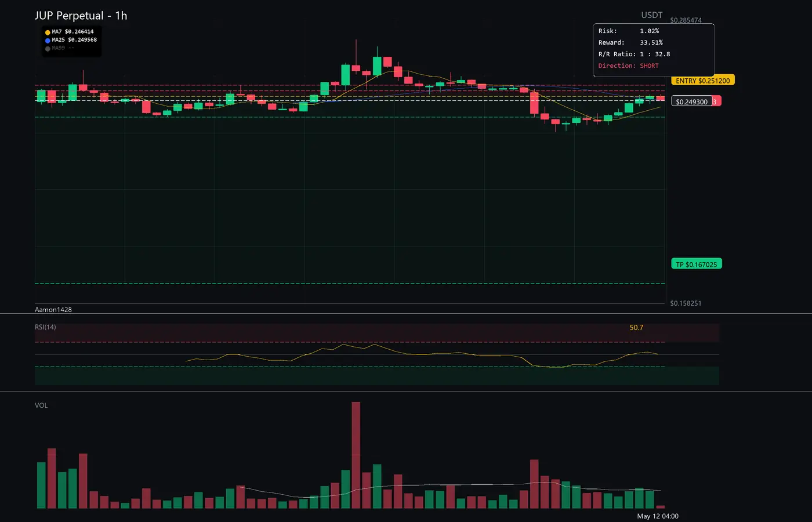The width and height of the screenshot is (812, 522).
Task: Click the blue MA25 legend dot
Action: click(48, 41)
